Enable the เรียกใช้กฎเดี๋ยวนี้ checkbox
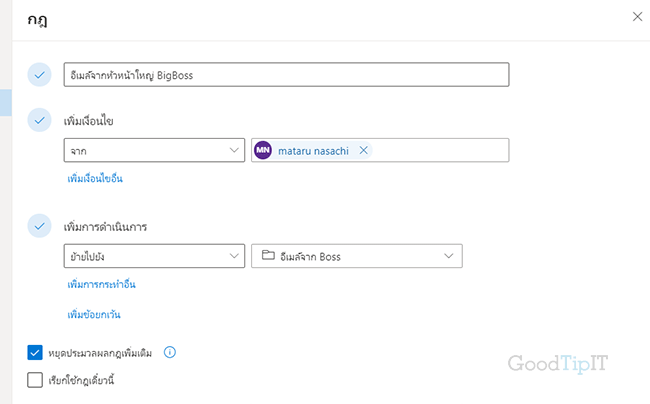Screen dimensions: 650x404 pyautogui.click(x=35, y=380)
